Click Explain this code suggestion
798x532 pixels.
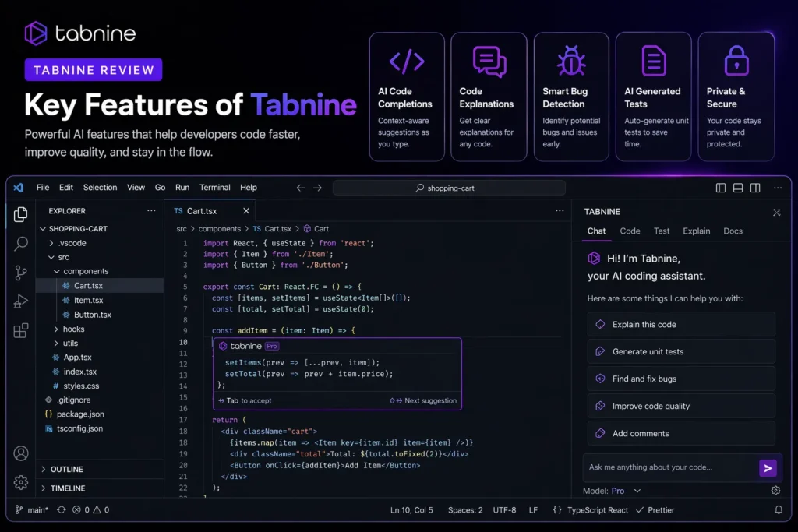[x=681, y=325]
